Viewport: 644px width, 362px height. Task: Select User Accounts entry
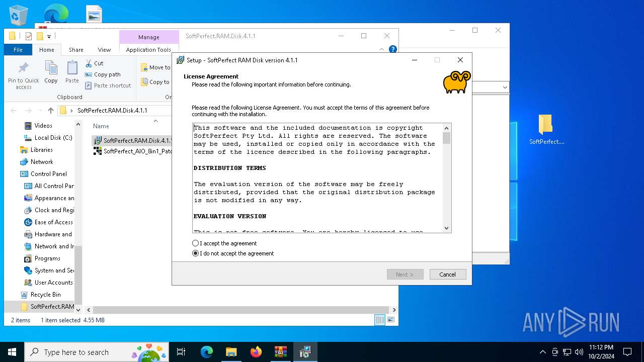48,283
